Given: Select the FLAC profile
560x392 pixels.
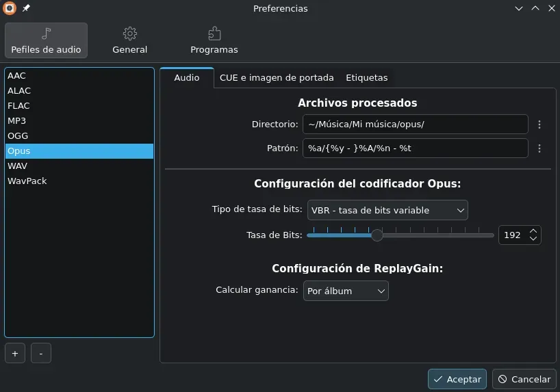Looking at the screenshot, I should tap(79, 105).
